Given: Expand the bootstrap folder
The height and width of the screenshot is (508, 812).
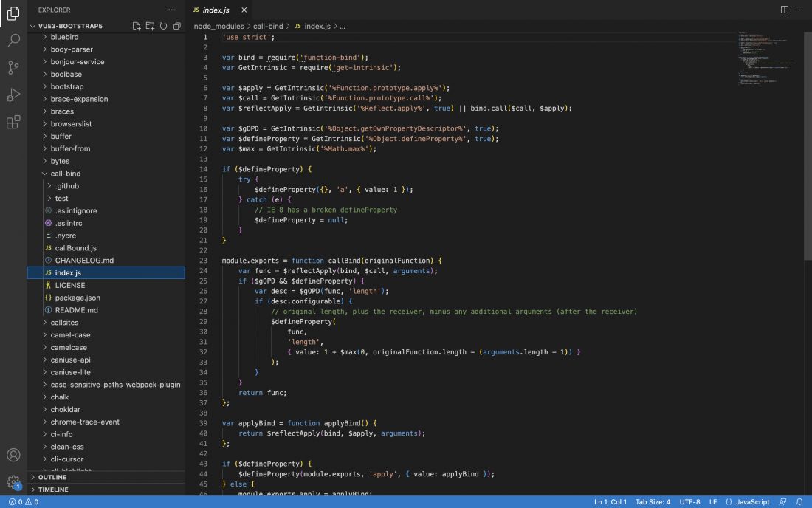Looking at the screenshot, I should pyautogui.click(x=106, y=86).
